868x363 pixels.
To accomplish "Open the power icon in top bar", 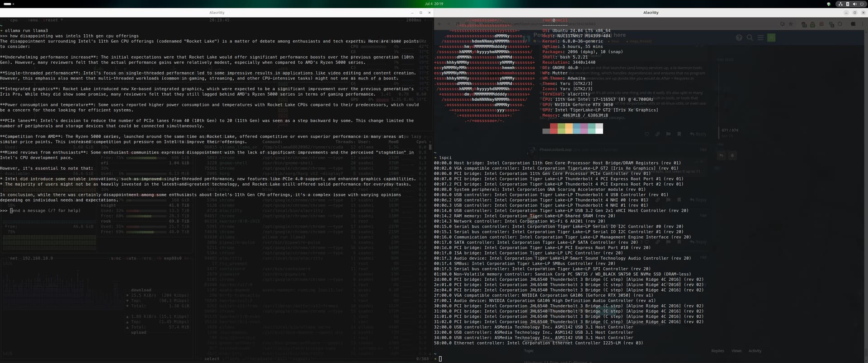I will (862, 4).
